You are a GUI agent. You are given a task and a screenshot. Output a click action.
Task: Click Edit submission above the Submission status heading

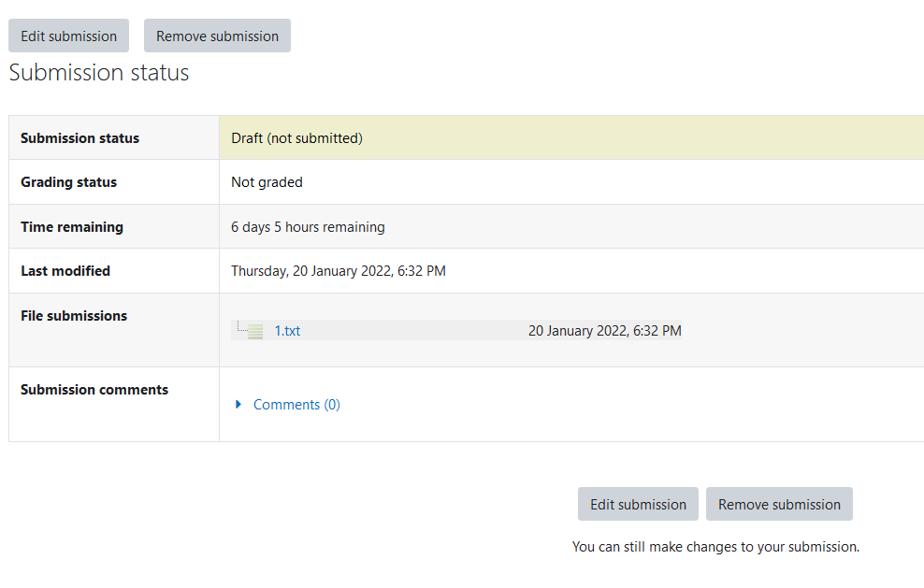[69, 36]
